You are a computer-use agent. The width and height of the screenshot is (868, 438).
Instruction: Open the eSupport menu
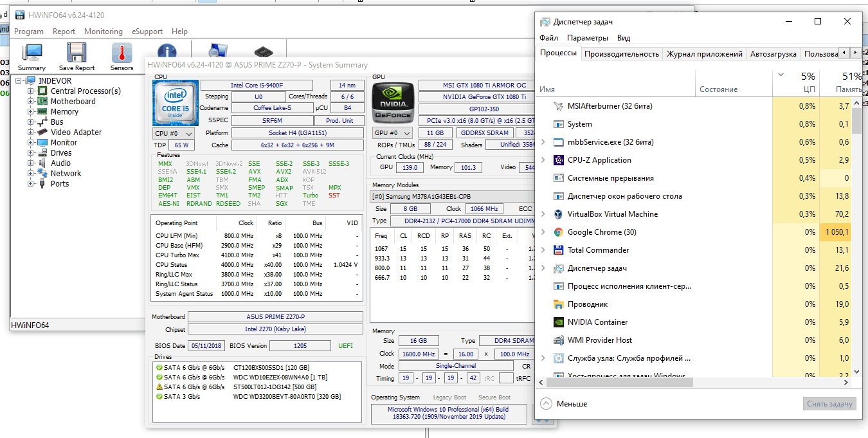point(147,32)
